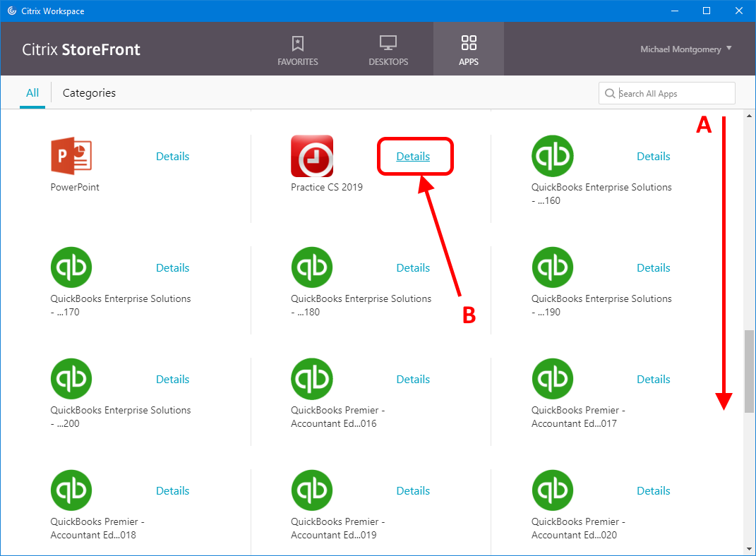Launch QuickBooks Enterprise Solutions ...160 icon
Image resolution: width=756 pixels, height=556 pixels.
click(x=553, y=156)
